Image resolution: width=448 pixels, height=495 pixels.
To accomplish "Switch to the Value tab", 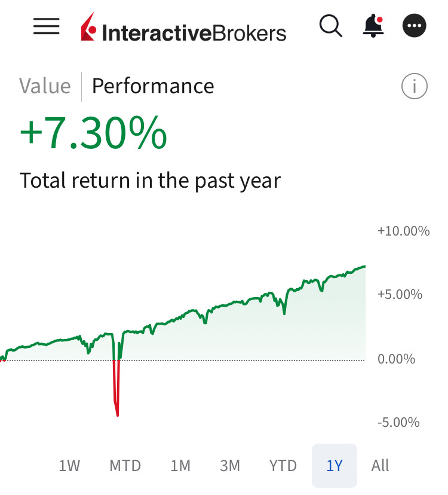I will click(x=45, y=86).
